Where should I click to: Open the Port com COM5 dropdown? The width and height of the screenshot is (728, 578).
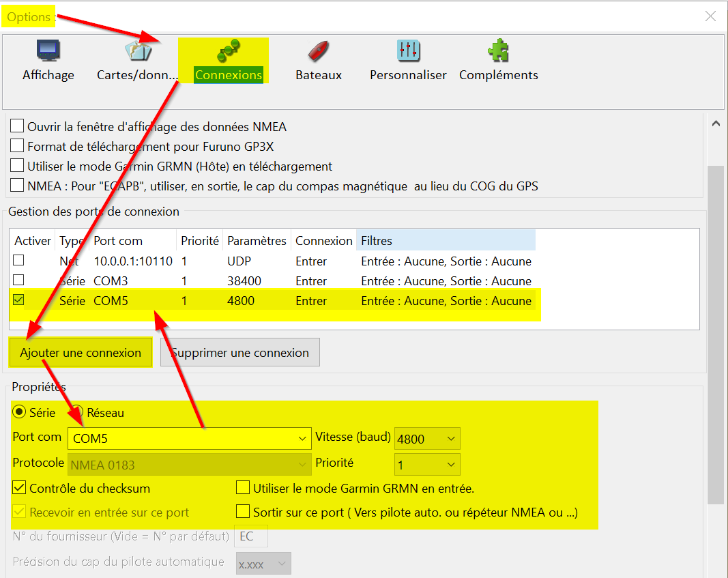click(190, 438)
